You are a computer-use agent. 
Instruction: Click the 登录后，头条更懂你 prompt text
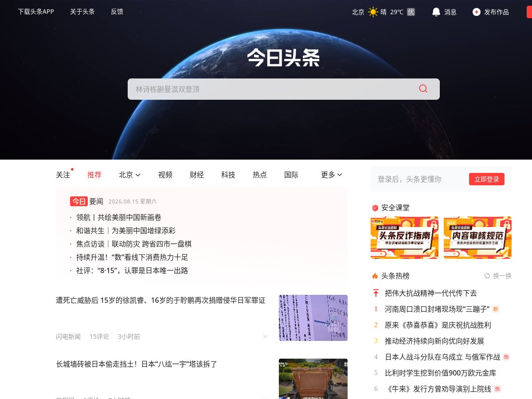[410, 179]
